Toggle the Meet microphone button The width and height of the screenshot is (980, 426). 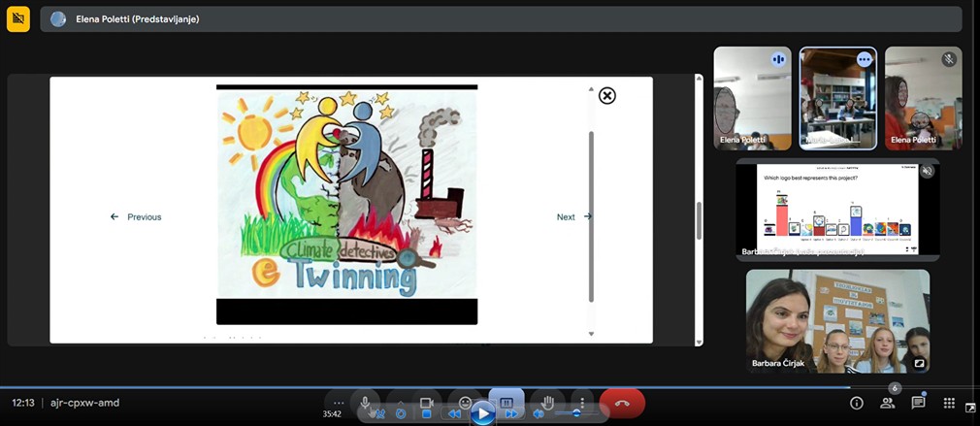(365, 403)
